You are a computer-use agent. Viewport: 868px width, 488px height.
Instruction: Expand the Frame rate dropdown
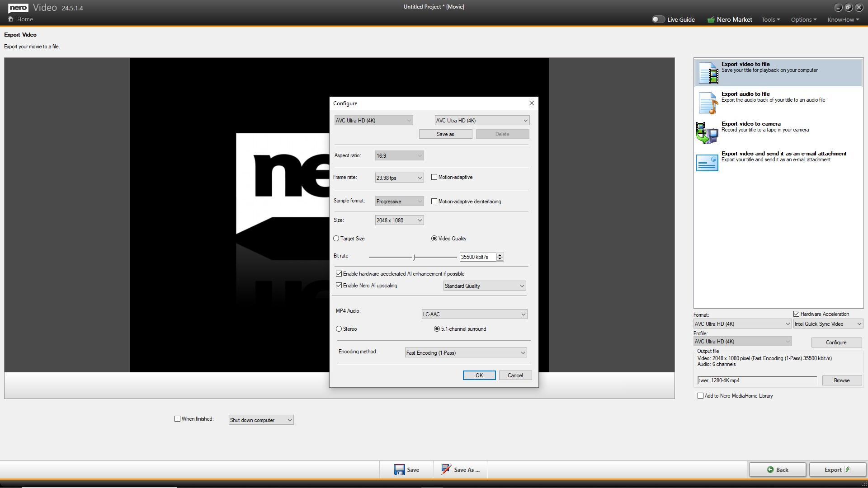(x=399, y=178)
